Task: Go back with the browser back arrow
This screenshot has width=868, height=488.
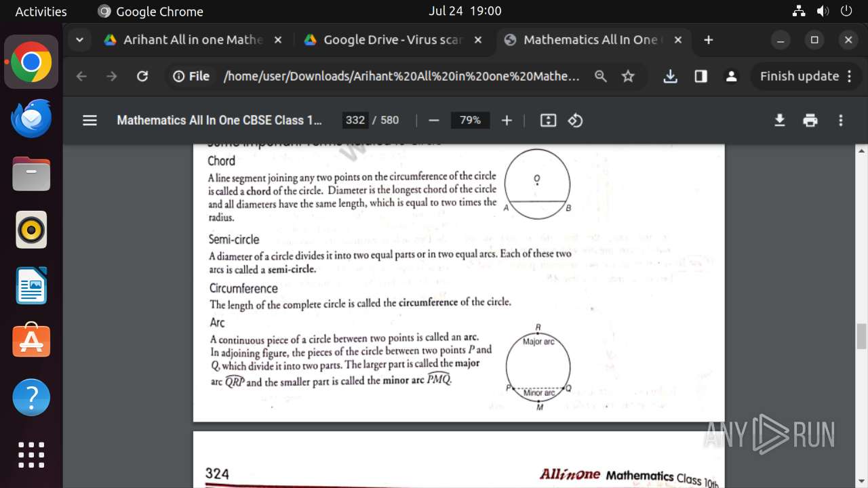Action: pos(81,77)
